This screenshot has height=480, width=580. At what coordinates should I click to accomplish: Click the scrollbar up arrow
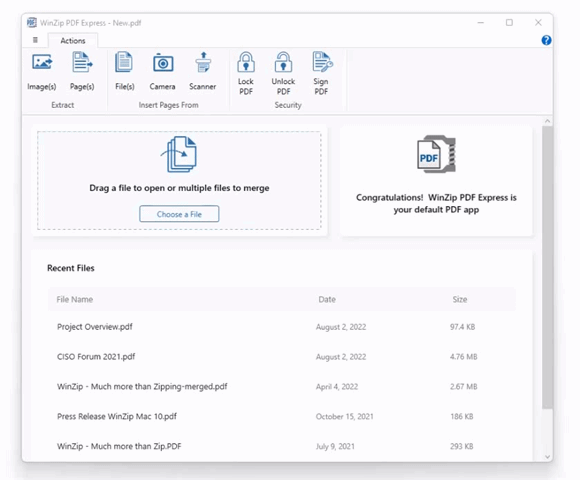point(547,121)
